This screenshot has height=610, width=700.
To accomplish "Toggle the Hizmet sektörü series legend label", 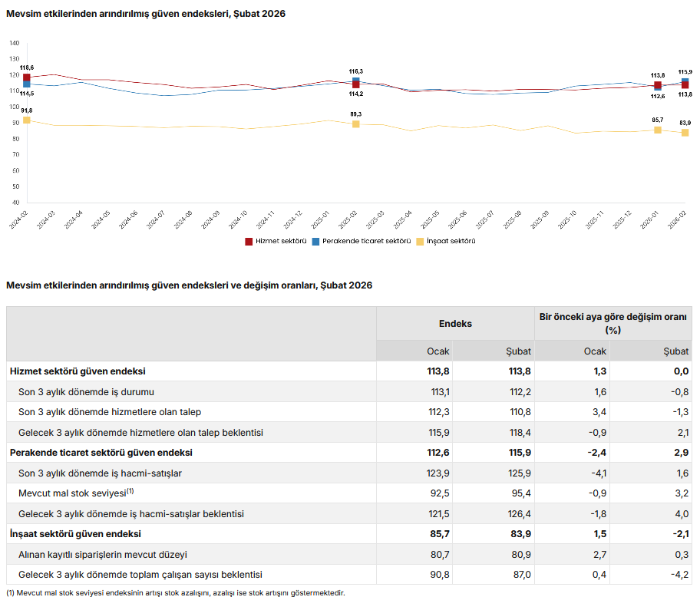I will point(281,241).
